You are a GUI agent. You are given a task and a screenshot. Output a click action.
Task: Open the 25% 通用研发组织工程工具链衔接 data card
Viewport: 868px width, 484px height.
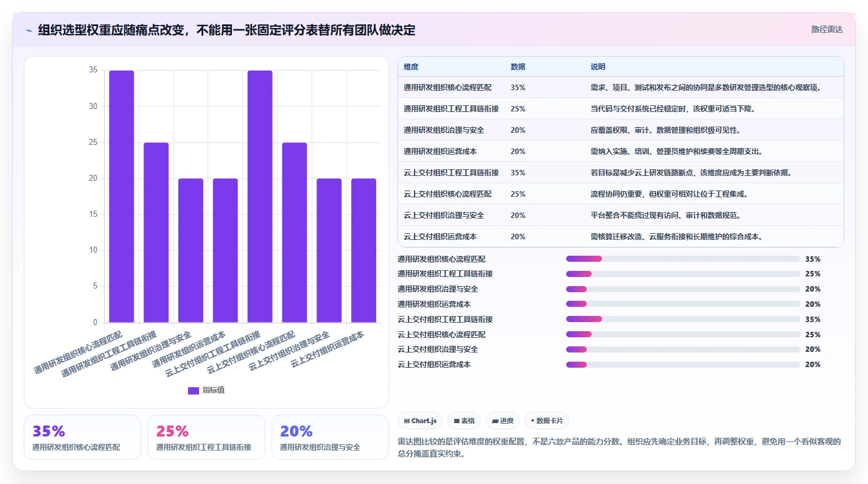[206, 437]
